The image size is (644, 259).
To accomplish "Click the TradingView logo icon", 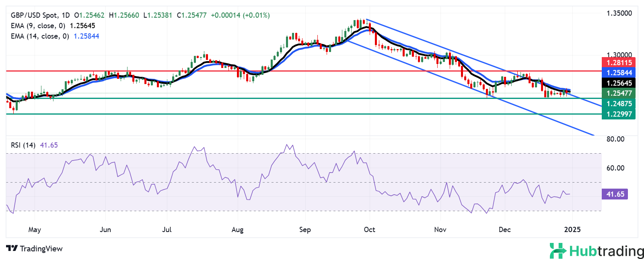I will pos(12,249).
